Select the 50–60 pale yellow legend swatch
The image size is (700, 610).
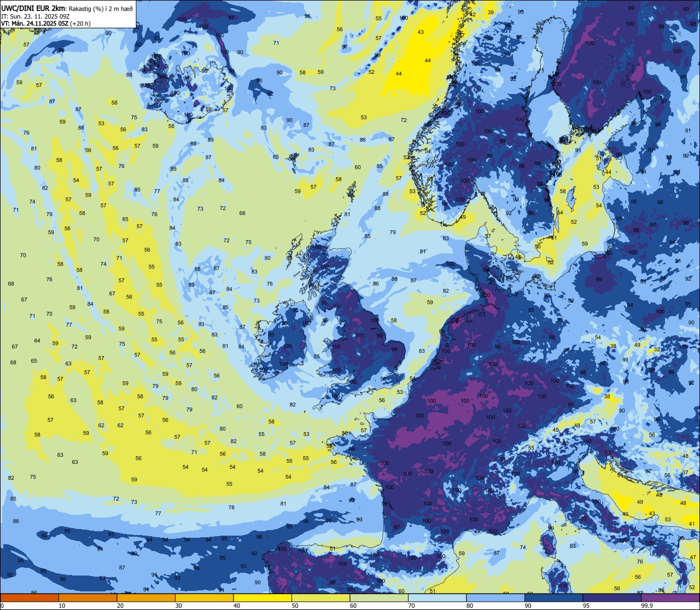tap(320, 597)
